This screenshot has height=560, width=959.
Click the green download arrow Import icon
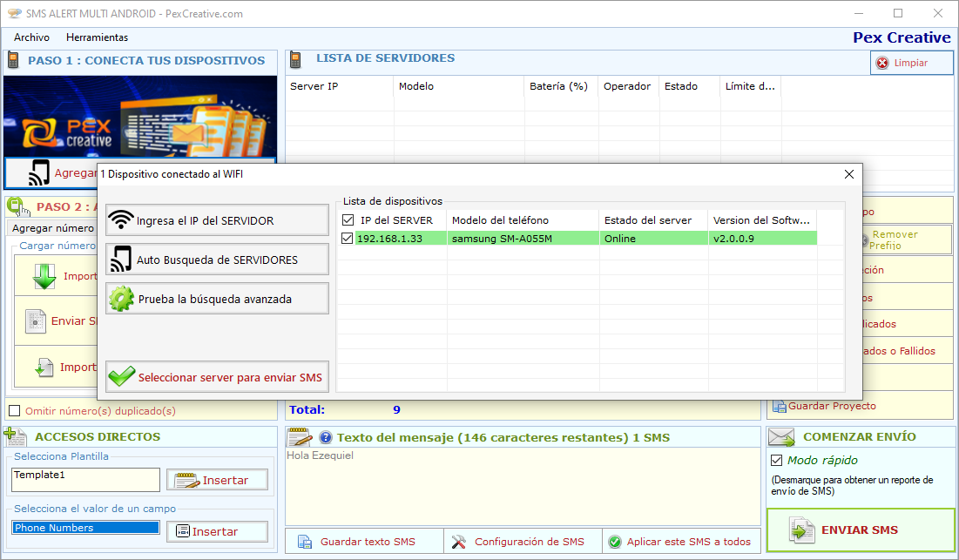[x=44, y=276]
